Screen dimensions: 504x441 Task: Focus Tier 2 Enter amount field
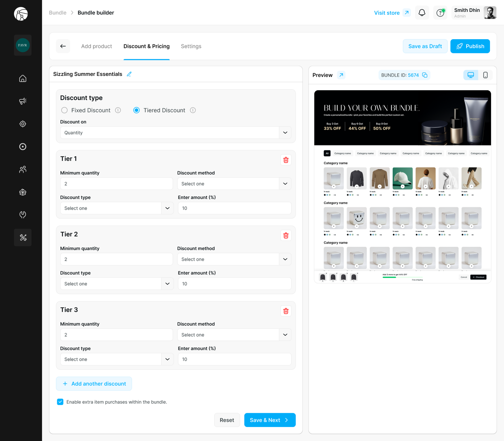coord(235,283)
